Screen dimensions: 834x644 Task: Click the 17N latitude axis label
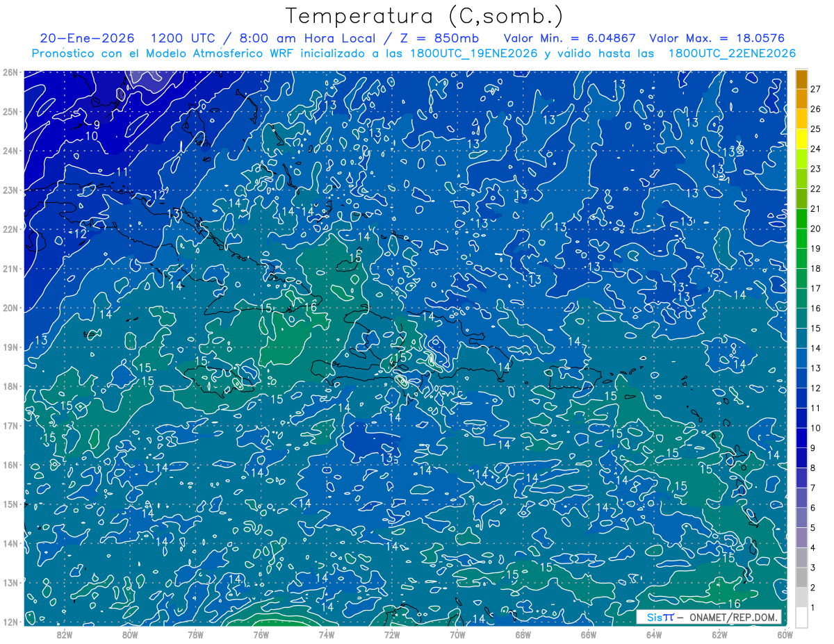pyautogui.click(x=10, y=426)
